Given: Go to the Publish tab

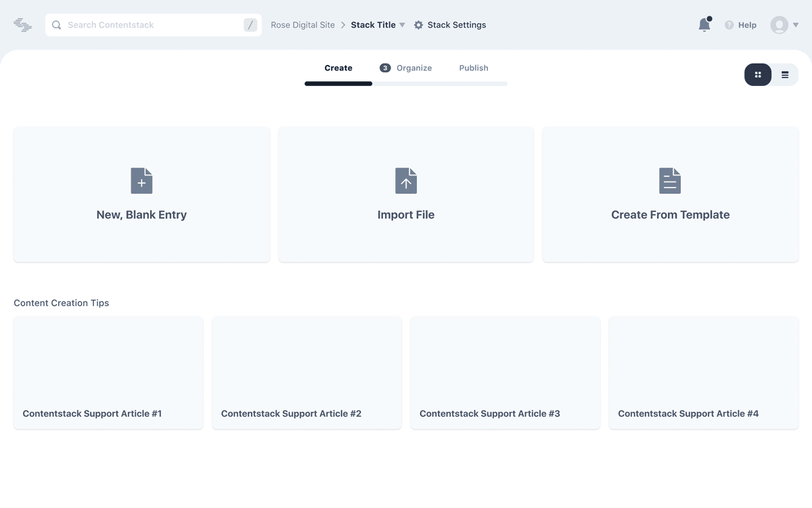Looking at the screenshot, I should tap(474, 68).
